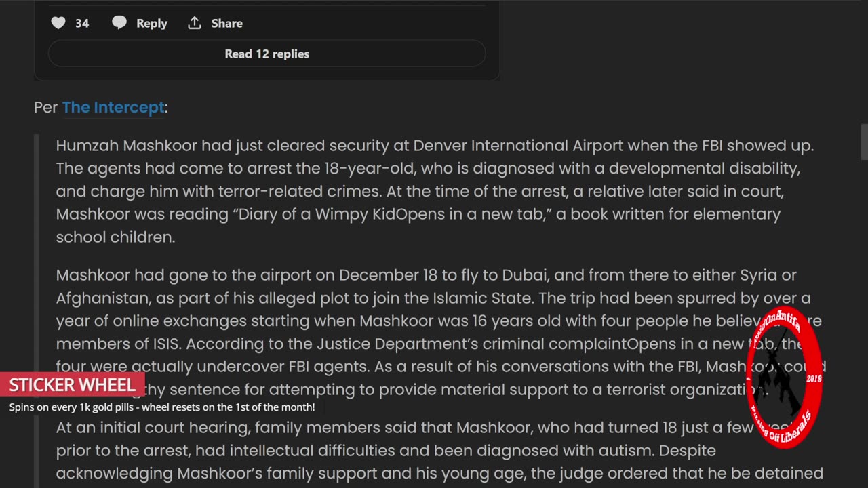The height and width of the screenshot is (488, 868).
Task: Click the 34 likes count
Action: [x=82, y=24]
